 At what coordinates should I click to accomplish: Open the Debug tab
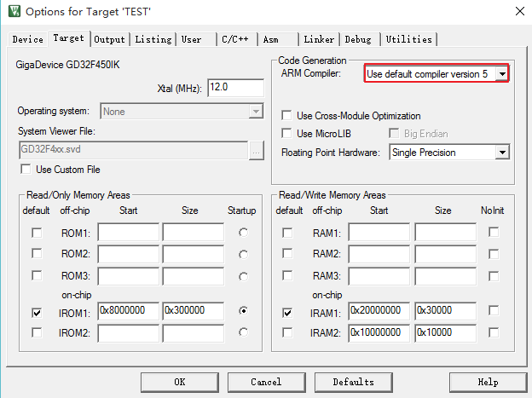[x=360, y=39]
